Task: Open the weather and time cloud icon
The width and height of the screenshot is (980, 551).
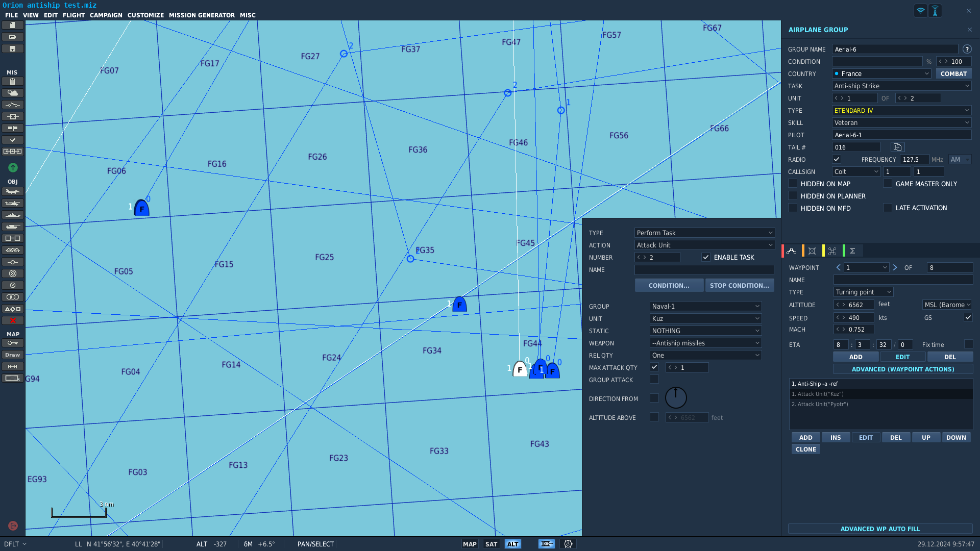Action: (13, 93)
